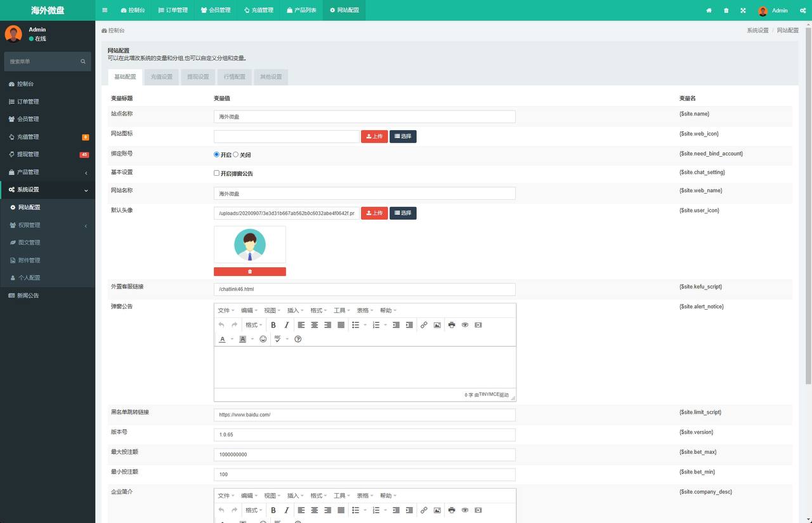Expand 产品管理 in the left sidebar
Viewport: 812px width, 523px height.
coord(48,172)
